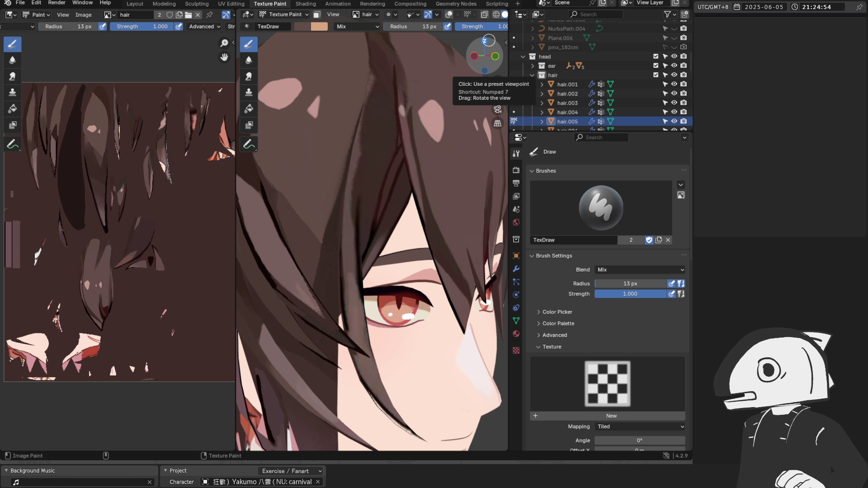Toggle the ear collection exclude checkbox
Viewport: 868px width, 488px height.
click(x=656, y=66)
